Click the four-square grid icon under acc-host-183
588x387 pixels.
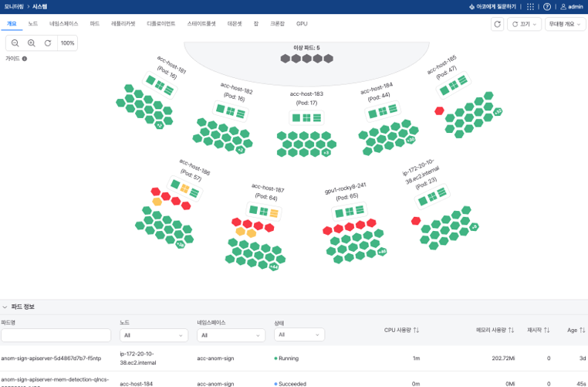point(306,118)
